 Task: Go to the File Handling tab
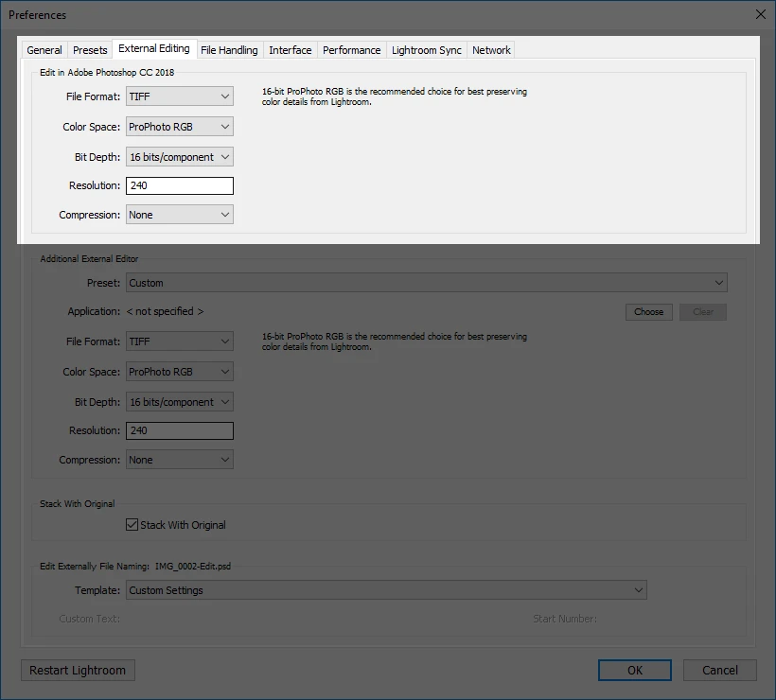(229, 50)
